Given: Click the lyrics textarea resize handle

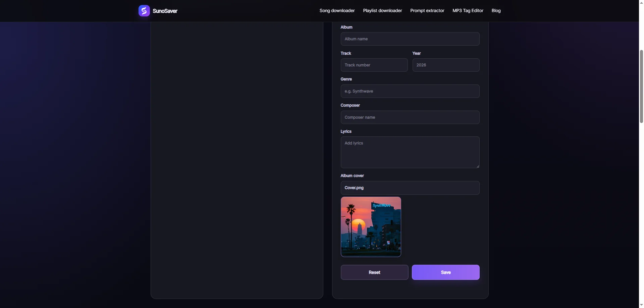Looking at the screenshot, I should point(477,166).
